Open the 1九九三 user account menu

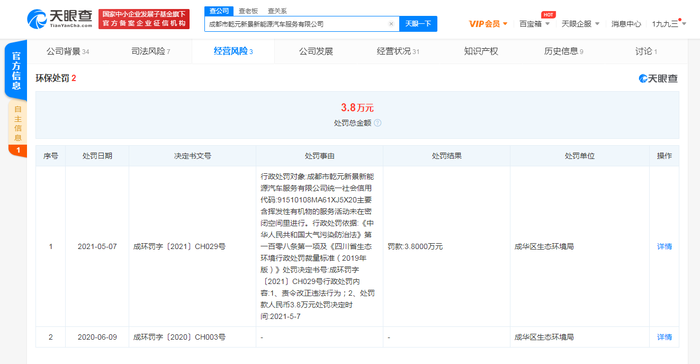click(x=669, y=24)
